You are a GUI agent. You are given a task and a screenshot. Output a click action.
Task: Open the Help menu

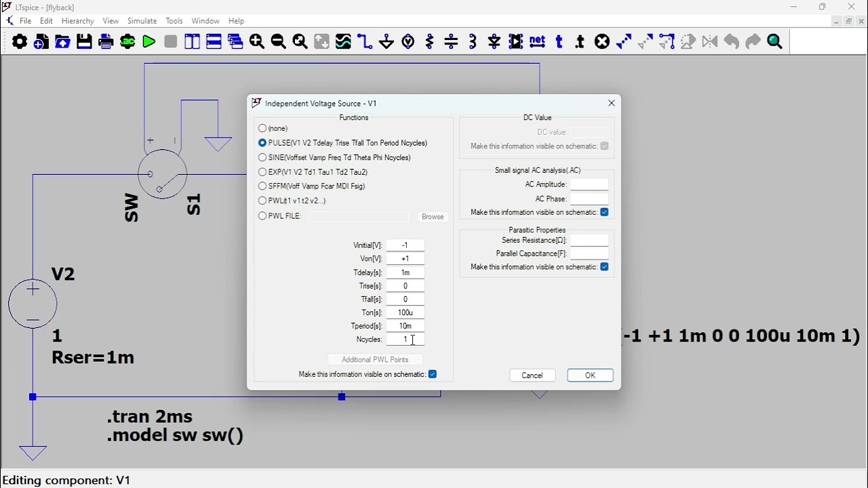click(x=236, y=21)
